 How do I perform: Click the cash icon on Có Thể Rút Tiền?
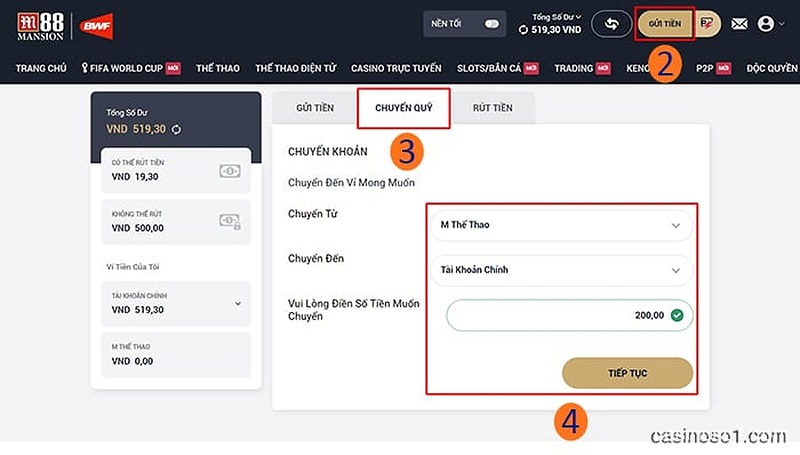(x=229, y=171)
